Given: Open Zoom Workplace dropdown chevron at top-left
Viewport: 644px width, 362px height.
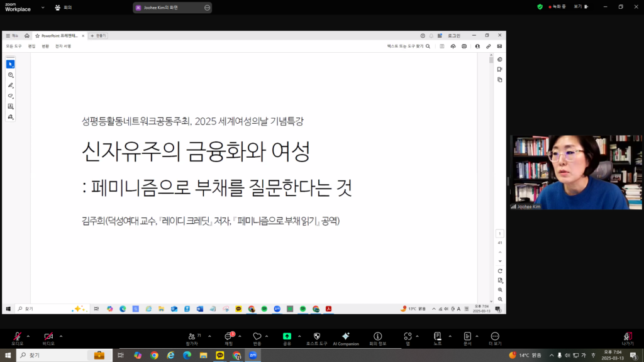Looking at the screenshot, I should tap(43, 8).
